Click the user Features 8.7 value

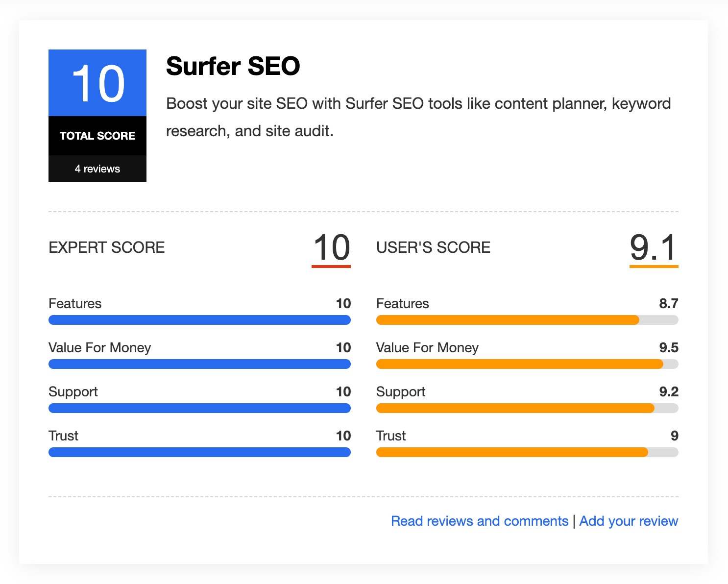click(668, 303)
